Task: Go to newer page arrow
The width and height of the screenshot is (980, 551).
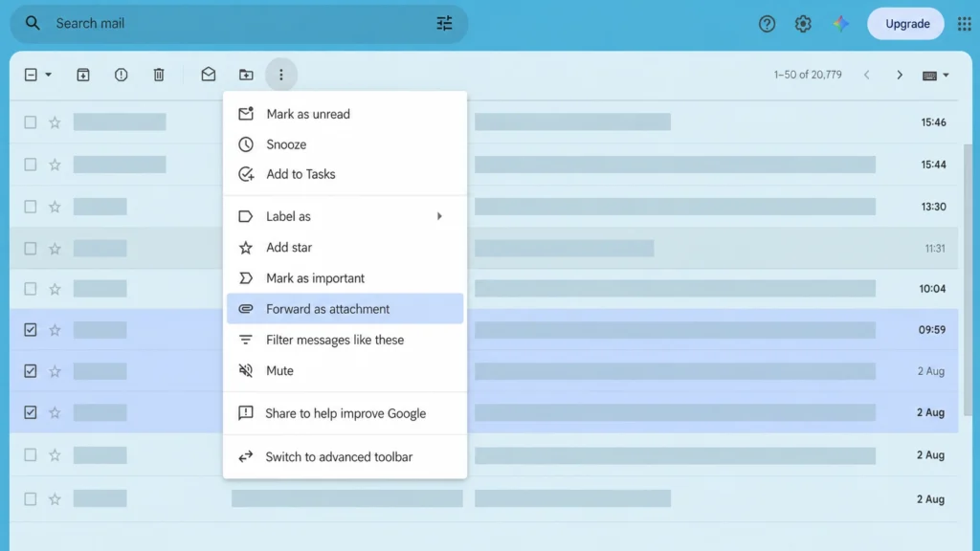Action: coord(867,75)
